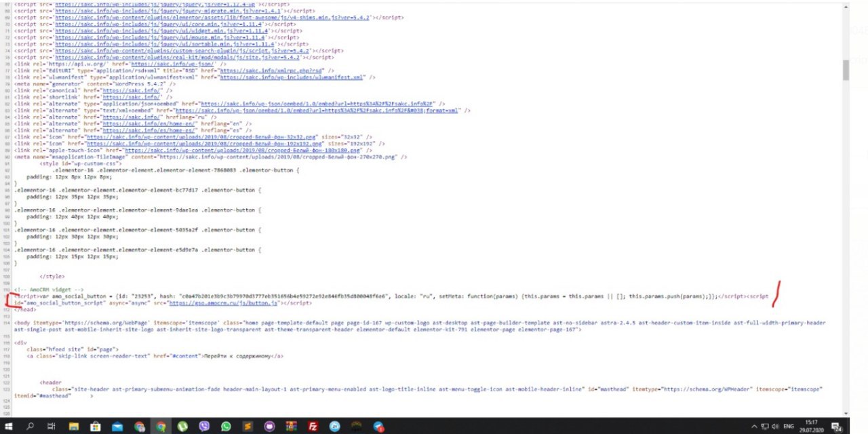This screenshot has width=868, height=434.
Task: Open Sublime Text from the taskbar
Action: point(248,426)
